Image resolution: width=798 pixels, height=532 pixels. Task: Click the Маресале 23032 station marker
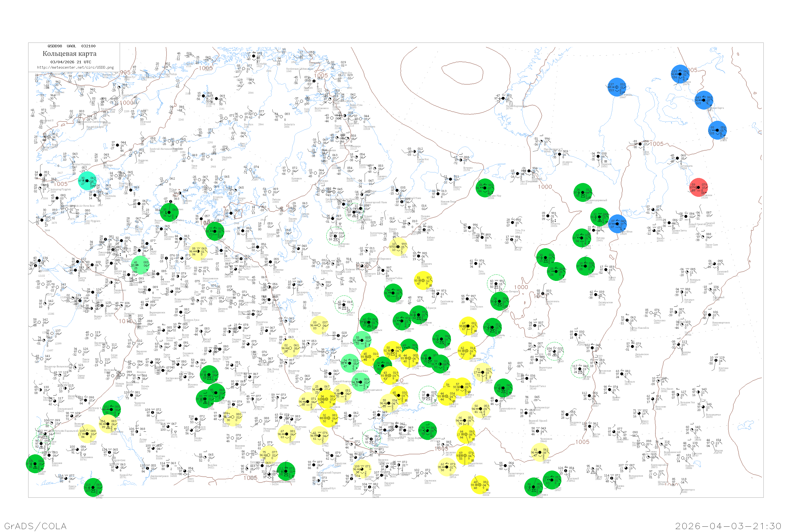[598, 156]
